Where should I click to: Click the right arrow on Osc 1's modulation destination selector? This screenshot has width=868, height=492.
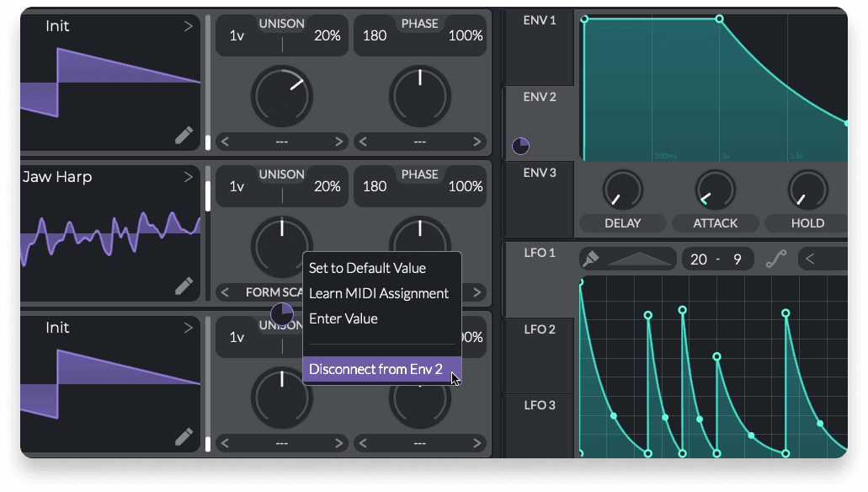(339, 142)
